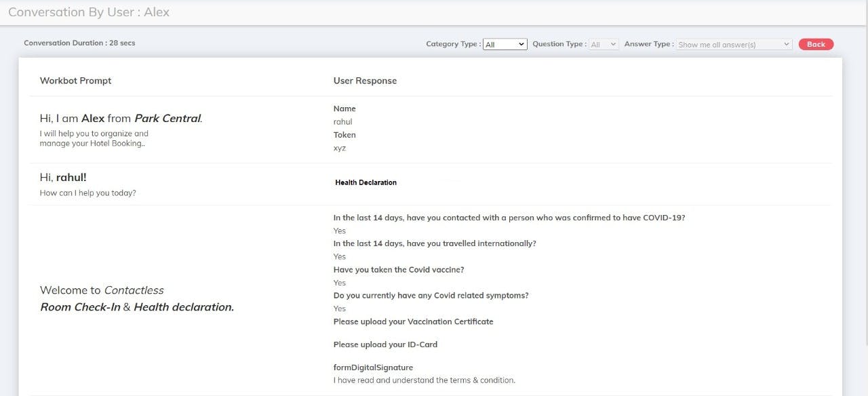This screenshot has height=396, width=868.
Task: Click the name value rahul
Action: (x=342, y=122)
